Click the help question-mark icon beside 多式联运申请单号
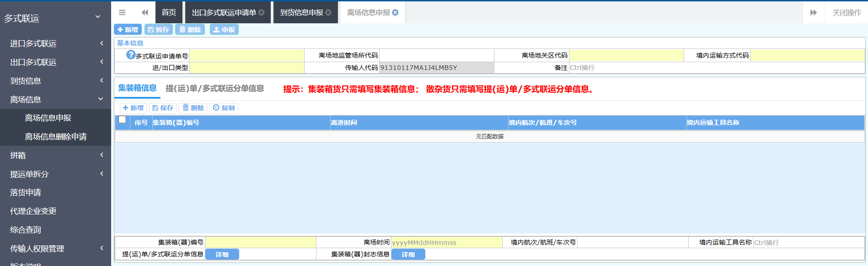 (x=131, y=55)
